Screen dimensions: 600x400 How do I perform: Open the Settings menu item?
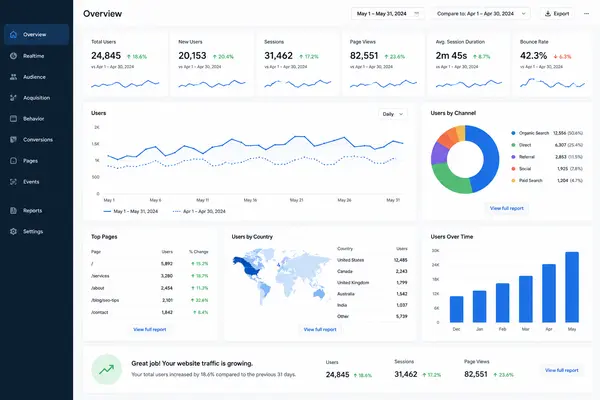click(x=37, y=232)
